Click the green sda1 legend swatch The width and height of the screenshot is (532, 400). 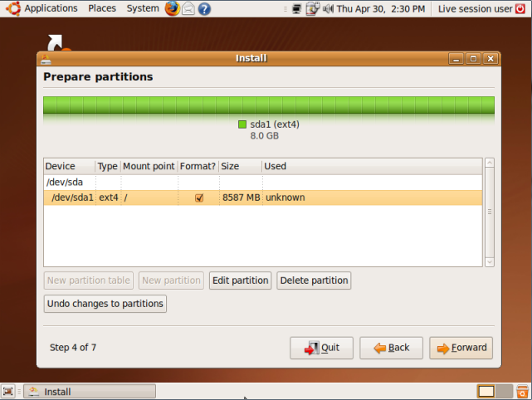[242, 124]
